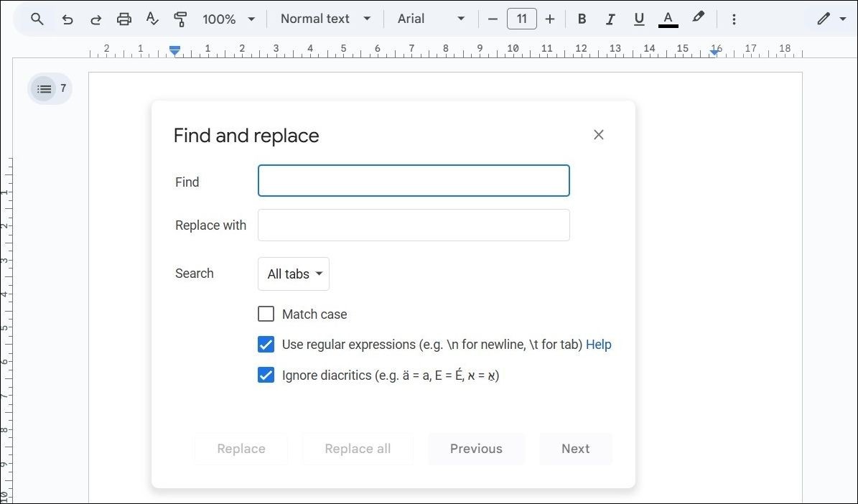Click the Next button

(576, 449)
